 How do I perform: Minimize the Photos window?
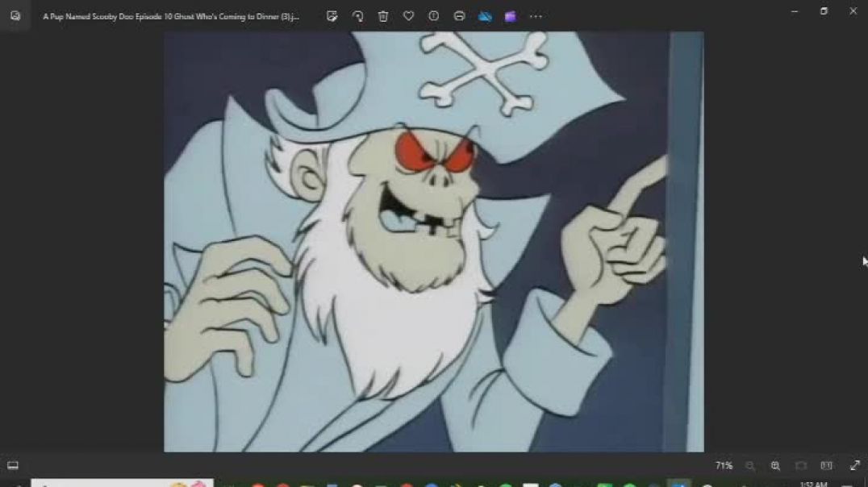[795, 11]
